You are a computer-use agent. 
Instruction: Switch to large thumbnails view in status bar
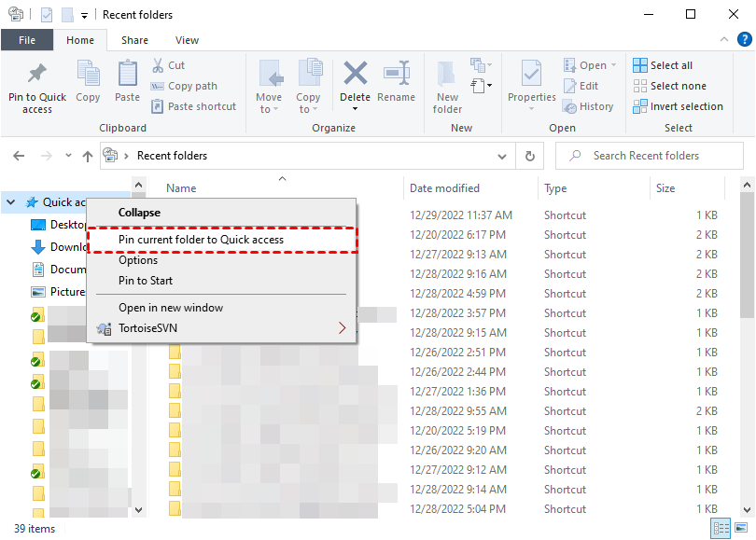[x=741, y=529]
